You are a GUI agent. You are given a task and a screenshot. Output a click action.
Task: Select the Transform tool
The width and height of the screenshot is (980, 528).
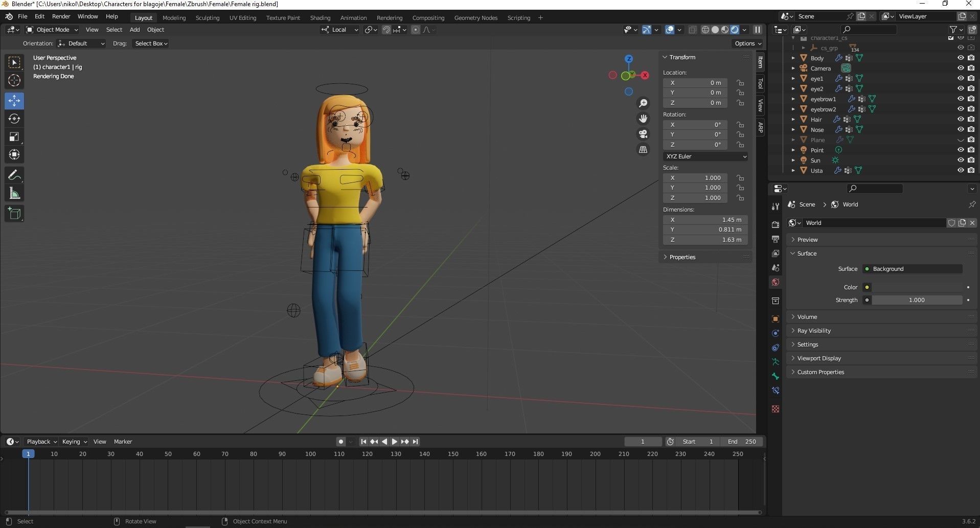click(14, 154)
